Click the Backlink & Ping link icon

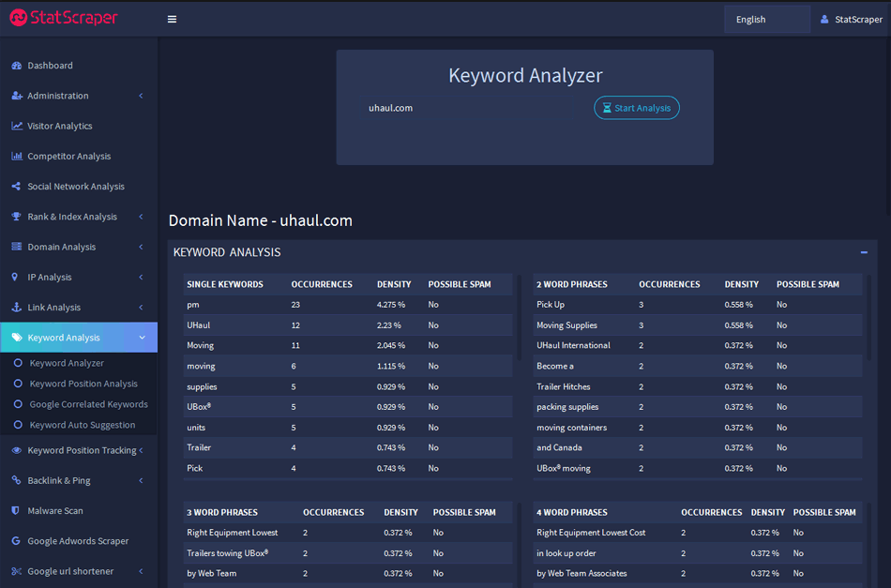17,480
